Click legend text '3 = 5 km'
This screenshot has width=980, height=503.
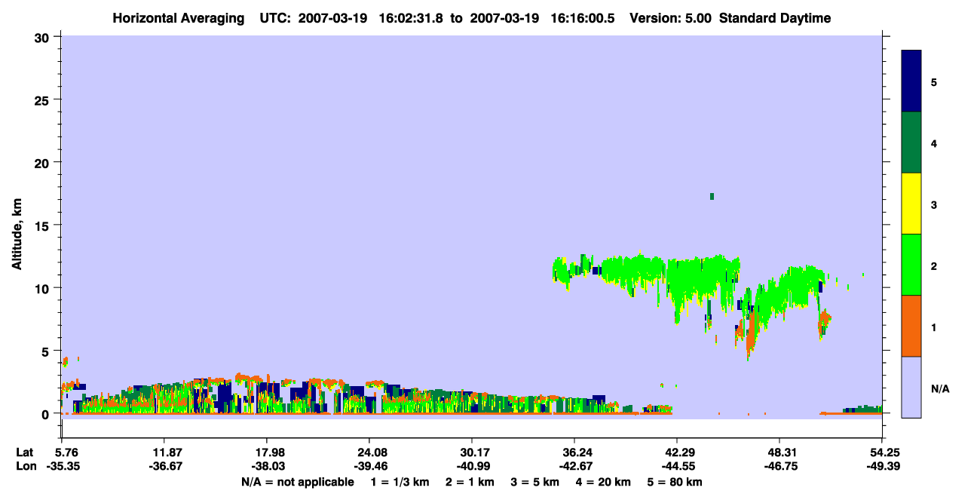(x=535, y=482)
